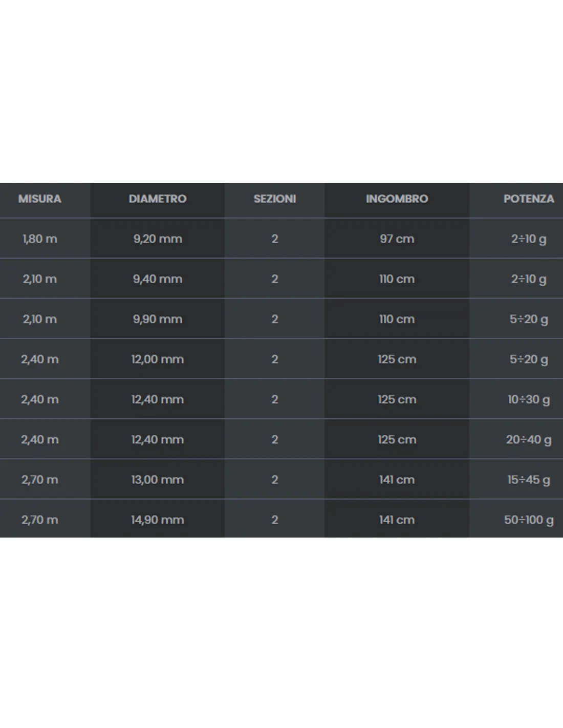563x728 pixels.
Task: Click the 97 cm ingombro cell
Action: [397, 239]
